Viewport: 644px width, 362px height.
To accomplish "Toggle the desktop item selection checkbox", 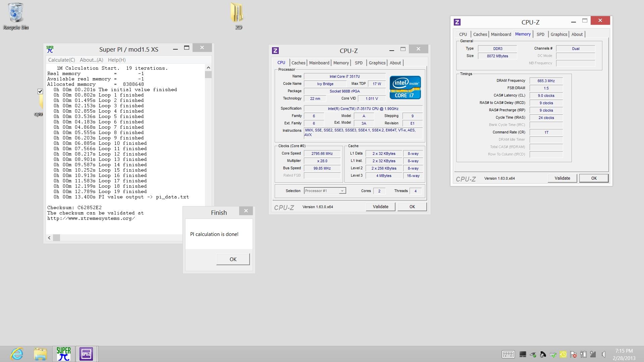I will point(40,91).
